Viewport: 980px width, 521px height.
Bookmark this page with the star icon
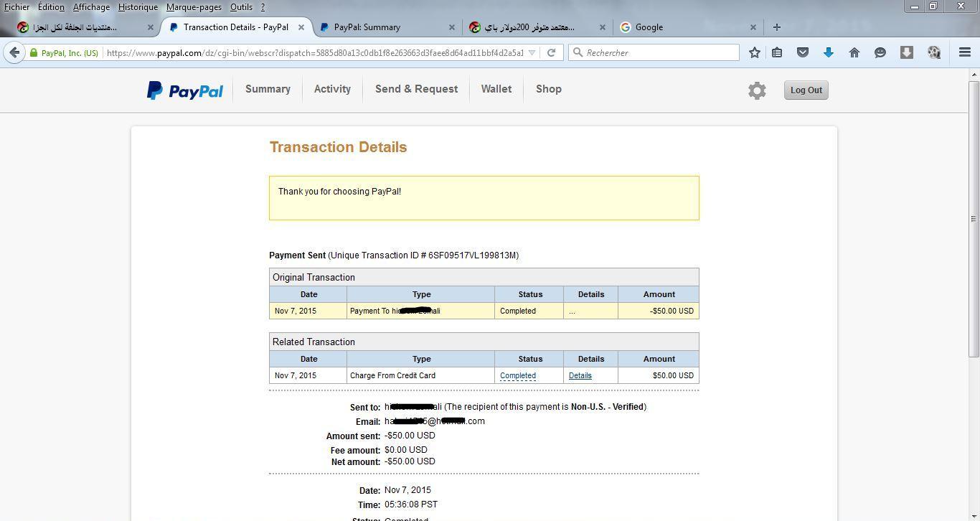click(755, 52)
